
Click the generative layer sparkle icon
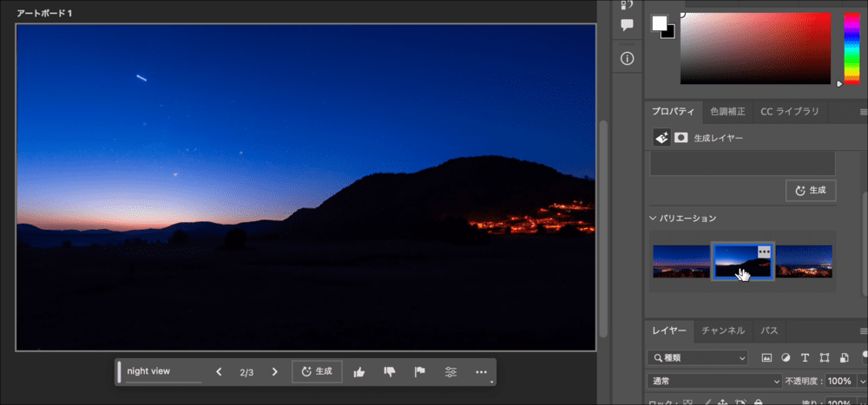pyautogui.click(x=661, y=138)
